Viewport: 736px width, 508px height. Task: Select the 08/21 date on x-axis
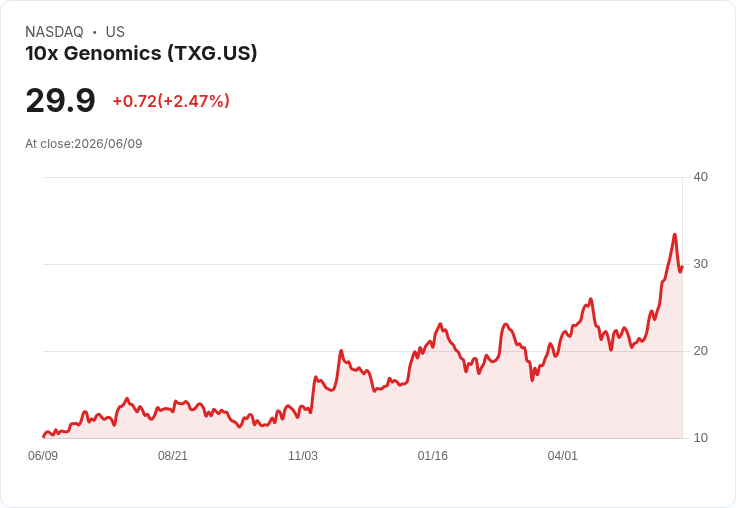point(173,455)
